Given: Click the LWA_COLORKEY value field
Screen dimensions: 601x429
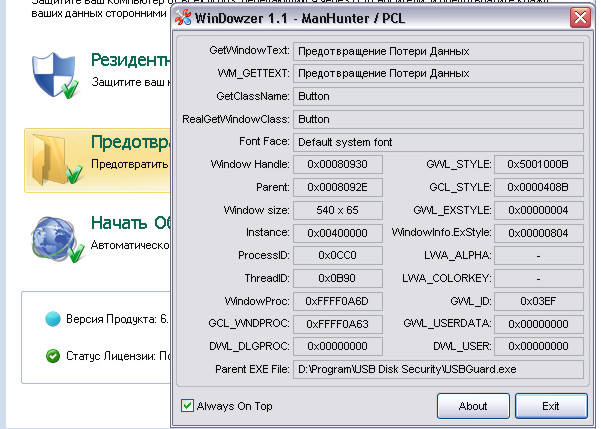Looking at the screenshot, I should pyautogui.click(x=539, y=278).
